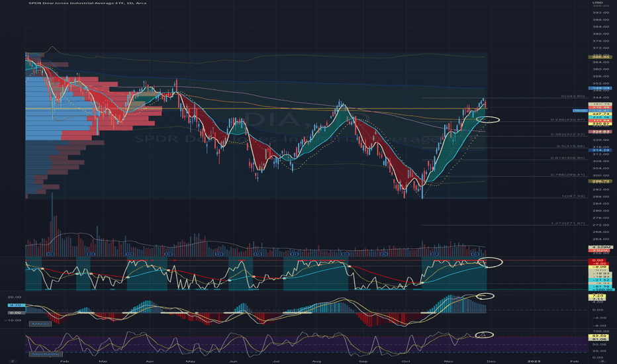The image size is (617, 364).
Task: Click the red 0.00 oscillator level label
Action: [x=598, y=261]
